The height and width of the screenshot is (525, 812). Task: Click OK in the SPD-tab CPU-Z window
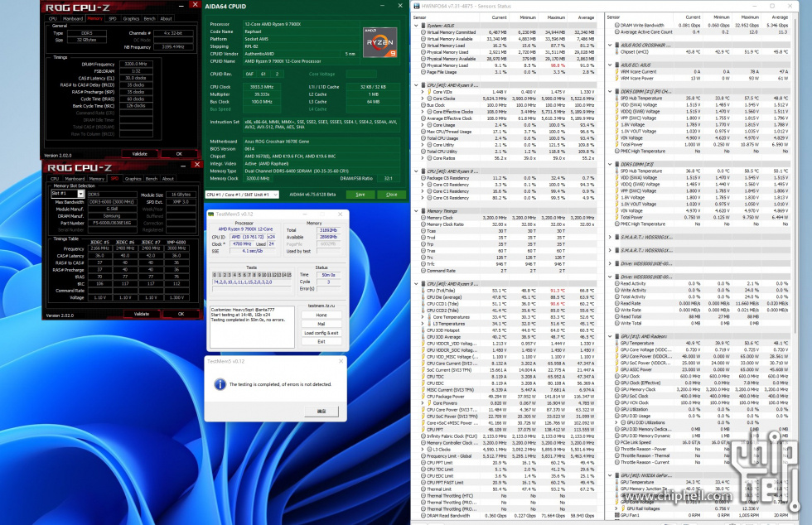coord(181,314)
